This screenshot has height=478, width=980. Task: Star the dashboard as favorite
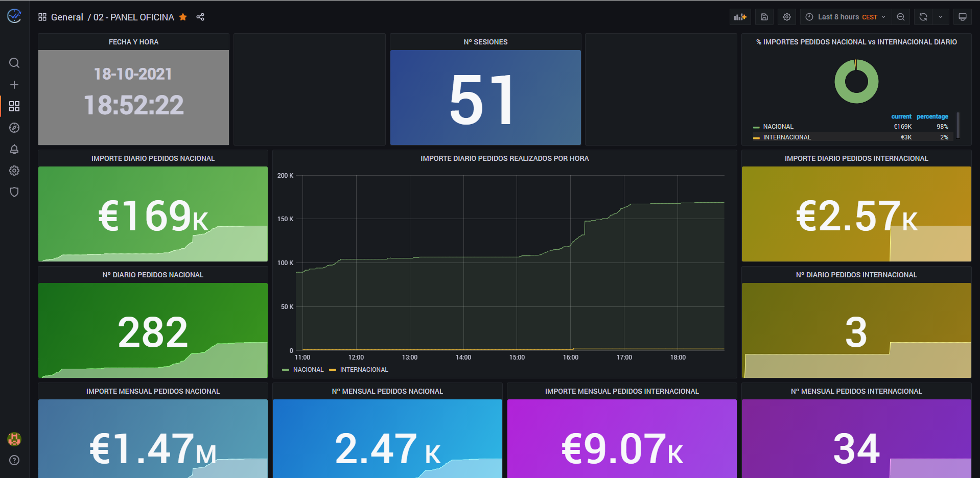pyautogui.click(x=183, y=17)
